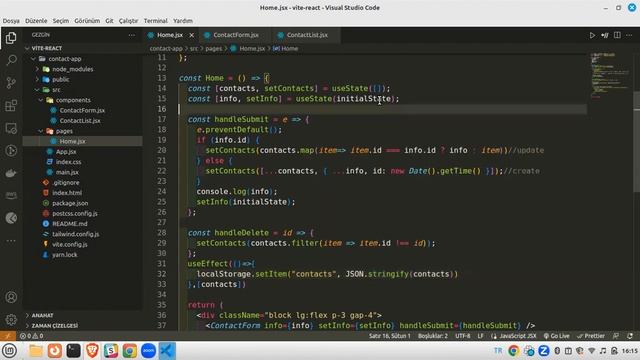
Task: Show additional activity bar views (ellipsis)
Action: [x=11, y=241]
